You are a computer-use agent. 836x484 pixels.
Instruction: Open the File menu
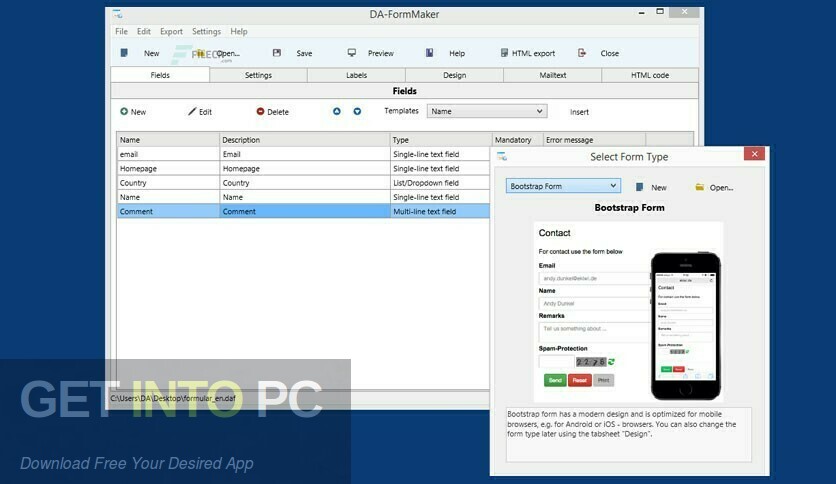121,31
